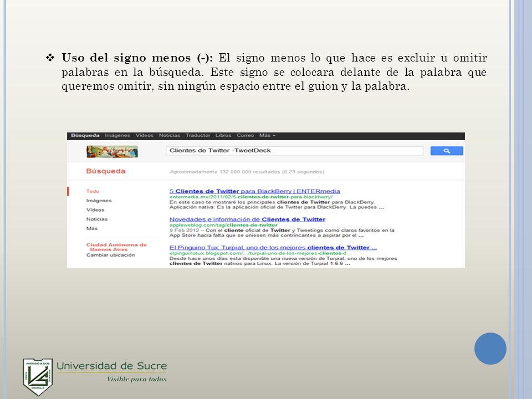The height and width of the screenshot is (399, 532).
Task: Click the Aproximadamente 132.000.000 resultados text
Action: [247, 172]
